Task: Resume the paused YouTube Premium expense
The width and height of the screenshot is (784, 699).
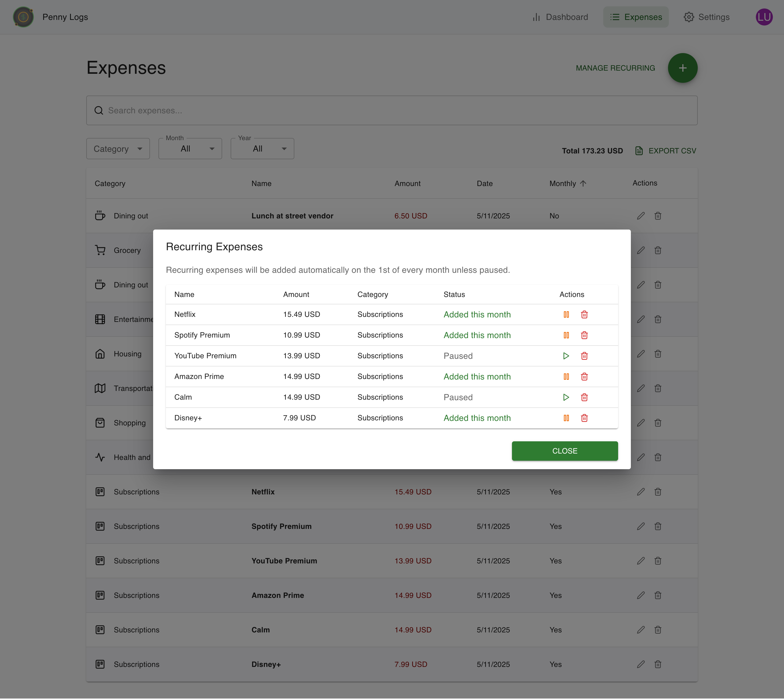Action: [566, 356]
